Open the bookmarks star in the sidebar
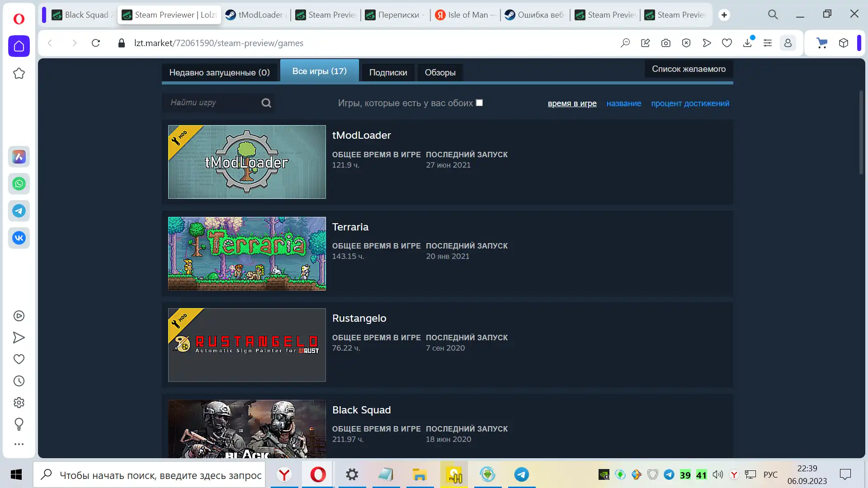 pyautogui.click(x=19, y=73)
